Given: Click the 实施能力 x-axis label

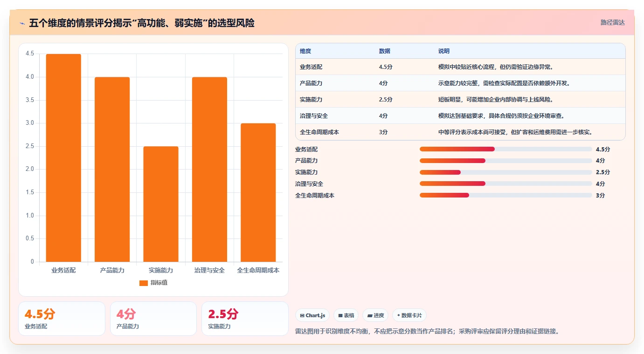Looking at the screenshot, I should (x=161, y=270).
